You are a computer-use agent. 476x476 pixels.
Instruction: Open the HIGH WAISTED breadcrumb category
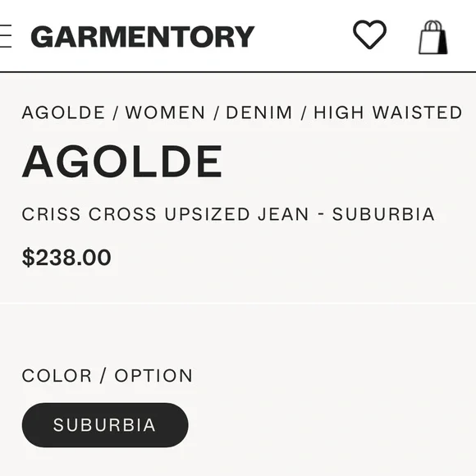388,112
